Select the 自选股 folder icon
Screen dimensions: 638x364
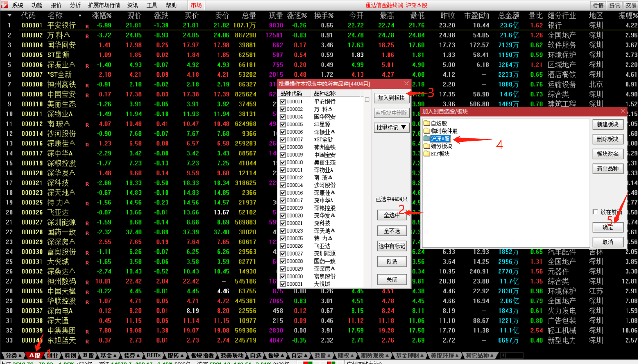point(427,123)
